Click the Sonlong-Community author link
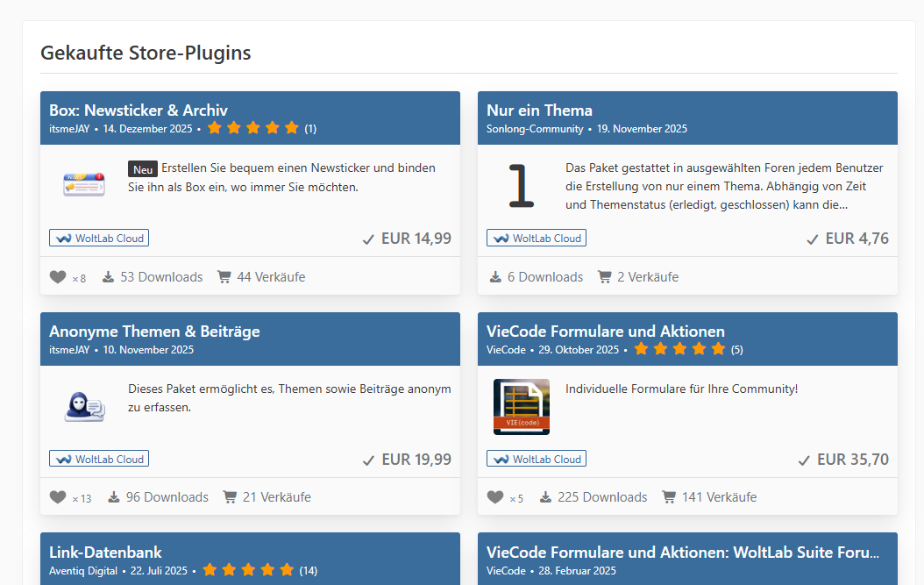The height and width of the screenshot is (585, 924). [x=535, y=129]
